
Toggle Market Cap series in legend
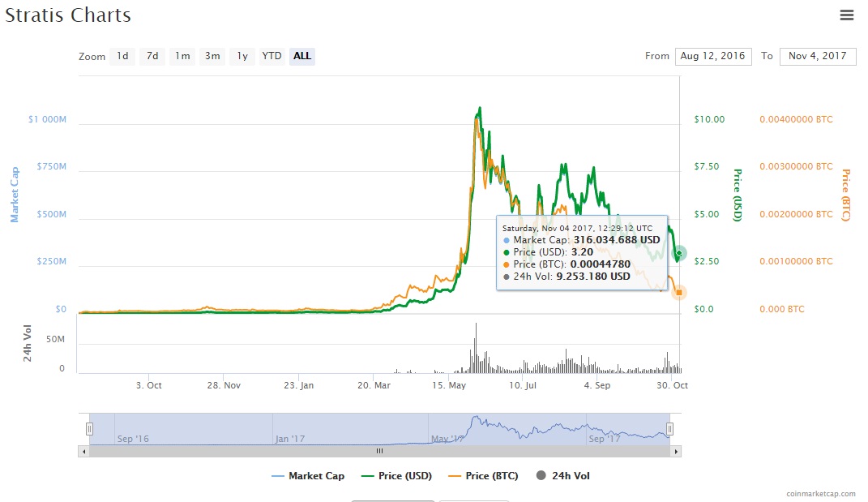point(308,476)
